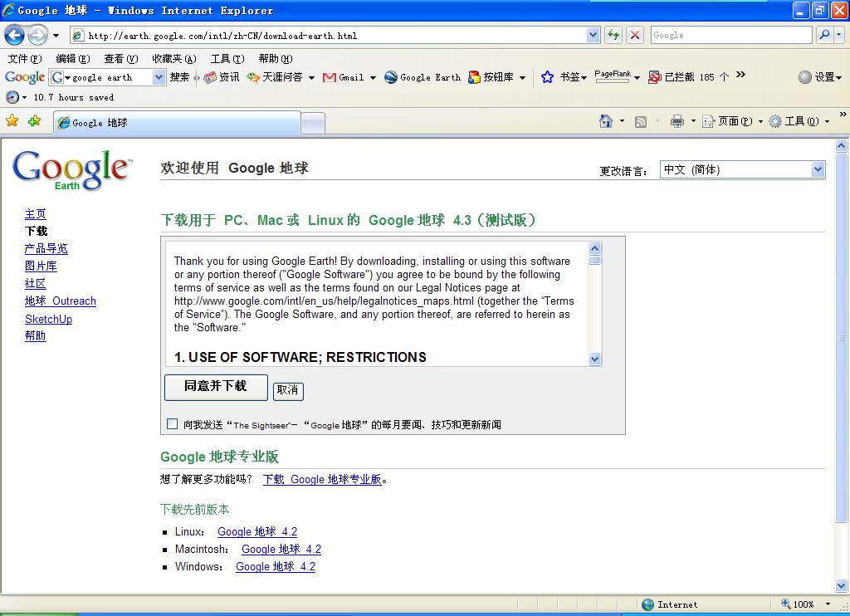Click the license text scrollbar up arrow
This screenshot has height=616, width=850.
(594, 248)
